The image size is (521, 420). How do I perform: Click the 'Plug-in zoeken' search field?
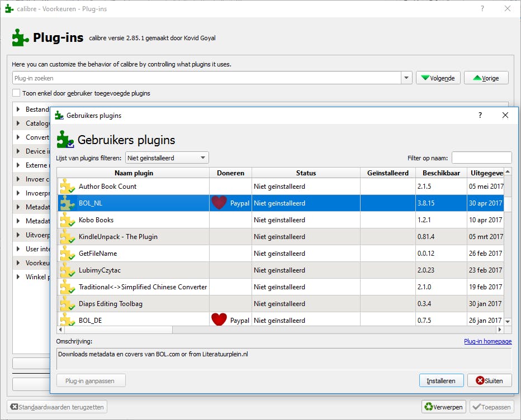[x=207, y=78]
